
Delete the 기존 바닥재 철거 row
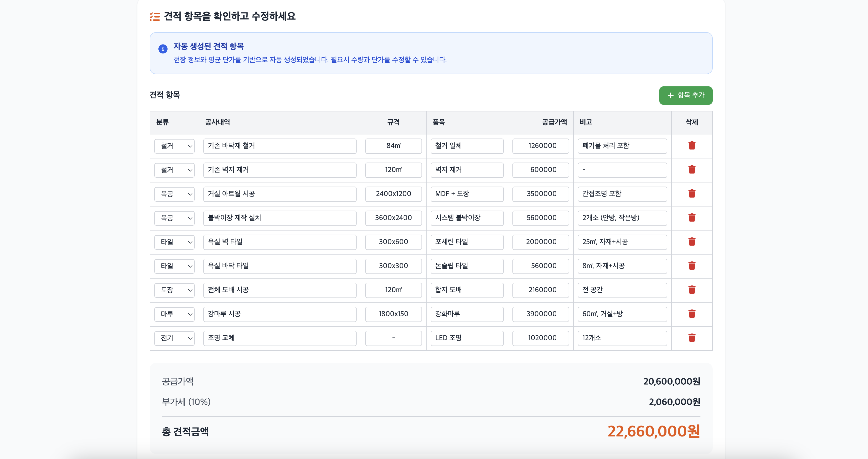pos(691,146)
